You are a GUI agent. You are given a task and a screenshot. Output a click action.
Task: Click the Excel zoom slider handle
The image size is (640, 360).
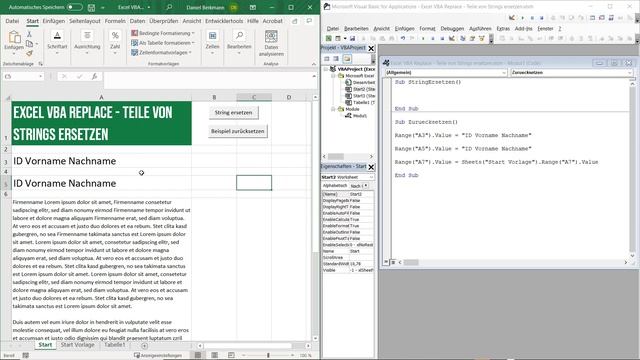268,355
